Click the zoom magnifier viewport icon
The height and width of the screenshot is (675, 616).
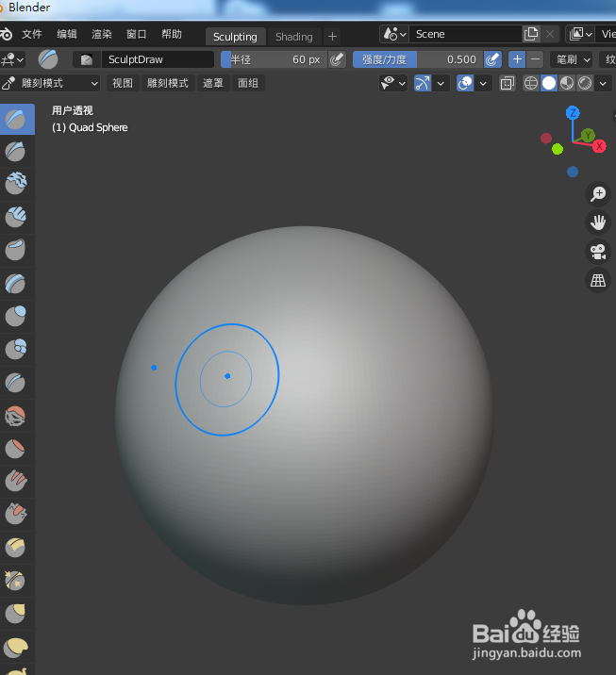click(x=598, y=193)
